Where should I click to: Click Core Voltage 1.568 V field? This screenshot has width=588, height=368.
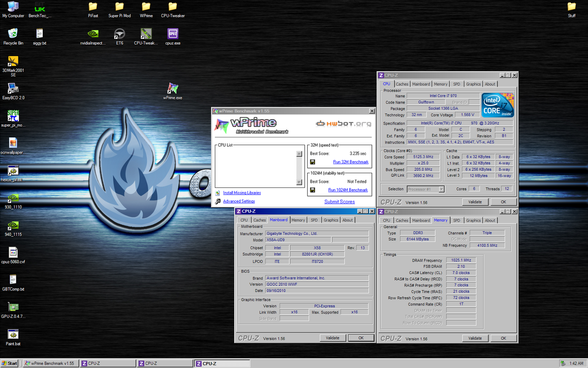(x=468, y=115)
